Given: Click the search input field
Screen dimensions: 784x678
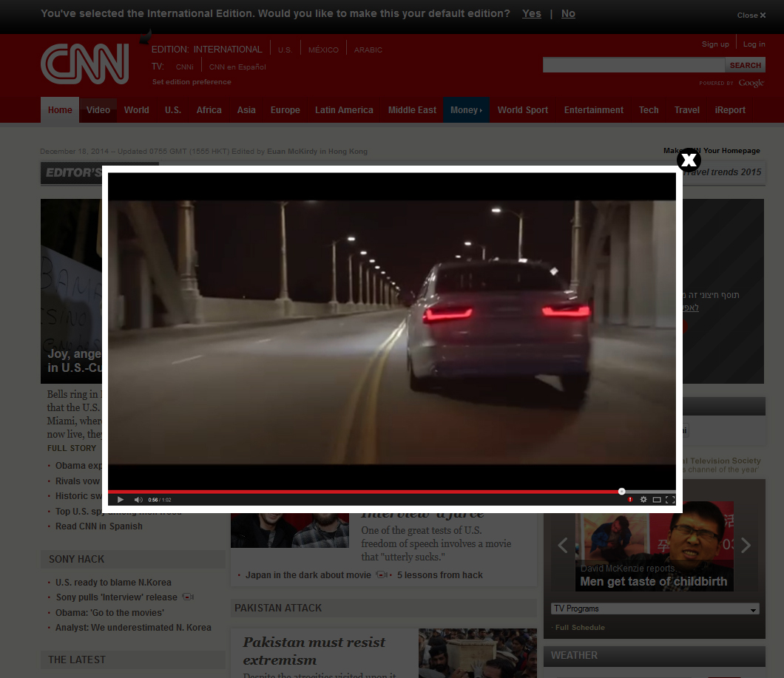Looking at the screenshot, I should coord(634,65).
